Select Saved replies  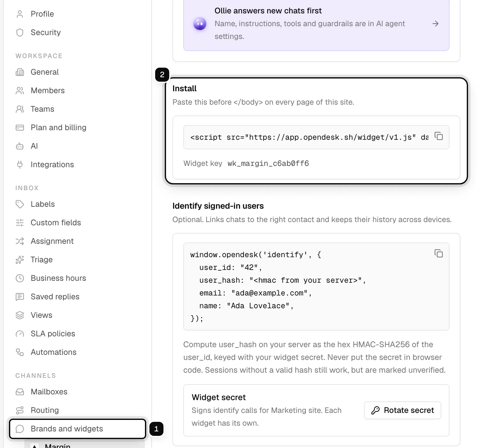77,297
